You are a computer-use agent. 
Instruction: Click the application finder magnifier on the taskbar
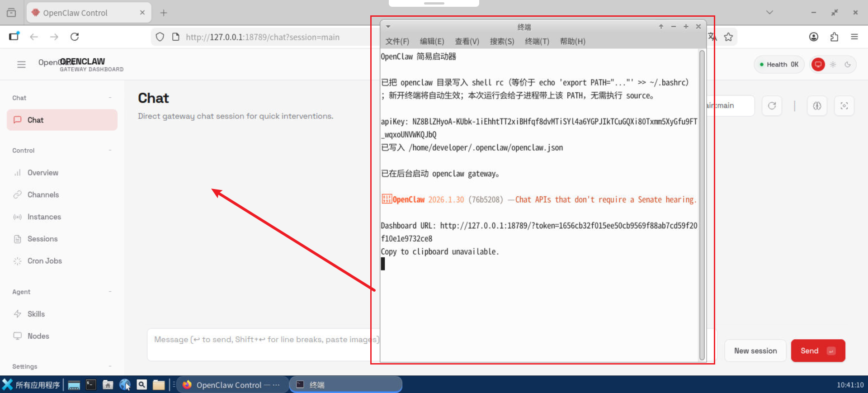(142, 385)
